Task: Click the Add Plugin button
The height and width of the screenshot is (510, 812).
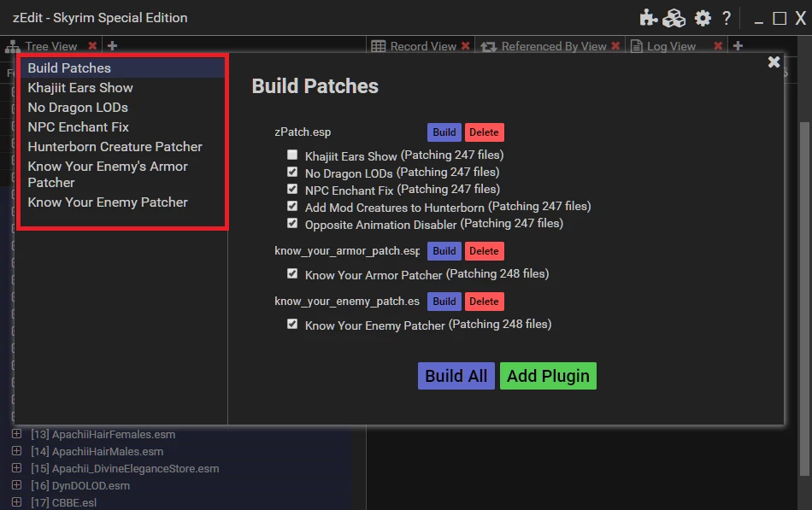Action: tap(548, 376)
